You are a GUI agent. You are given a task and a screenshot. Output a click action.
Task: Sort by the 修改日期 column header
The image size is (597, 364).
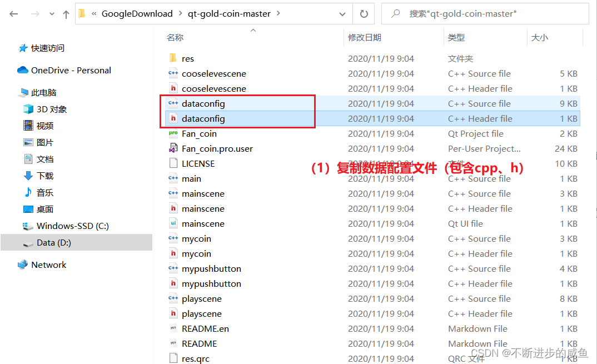point(365,37)
